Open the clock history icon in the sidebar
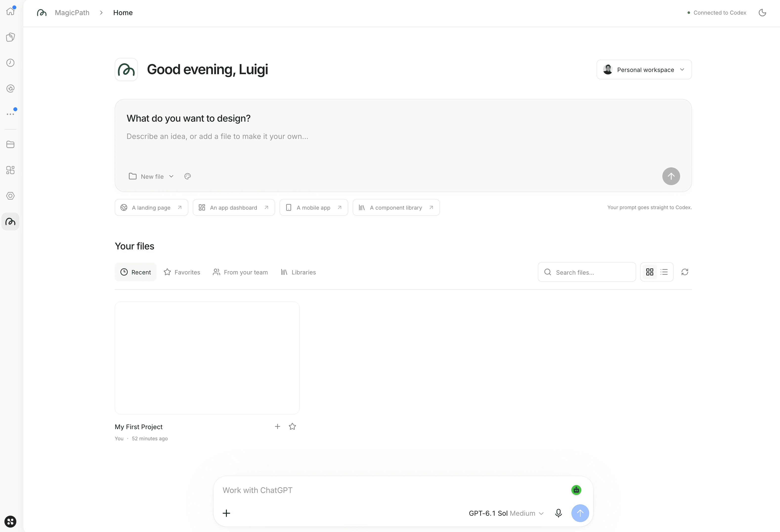 click(x=10, y=63)
